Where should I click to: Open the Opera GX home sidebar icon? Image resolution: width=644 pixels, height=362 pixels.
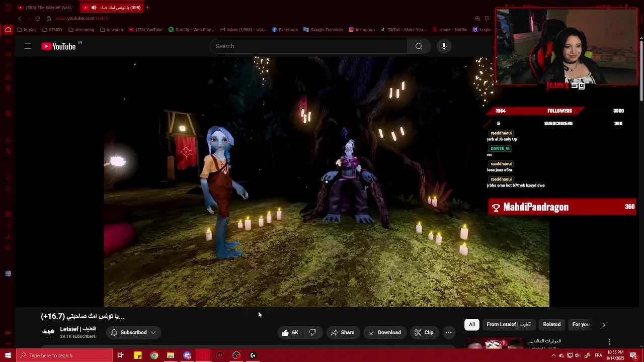8,30
